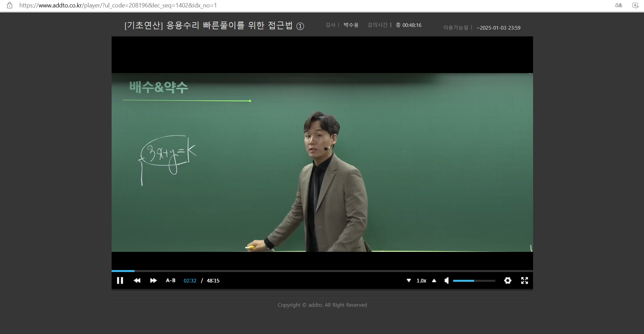Click the addto.co.kr URL address field
This screenshot has width=644, height=334.
tap(118, 5)
